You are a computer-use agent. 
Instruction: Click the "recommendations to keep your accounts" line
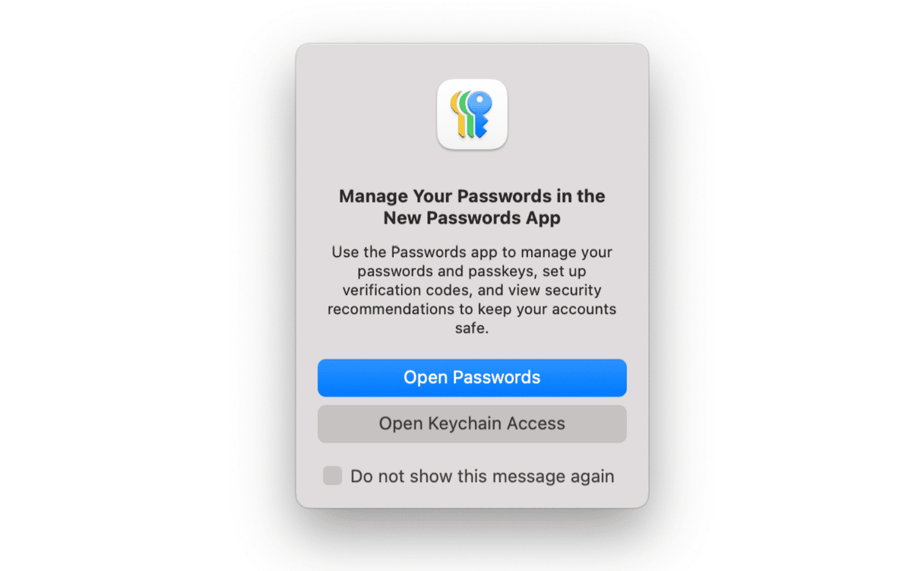pos(472,309)
